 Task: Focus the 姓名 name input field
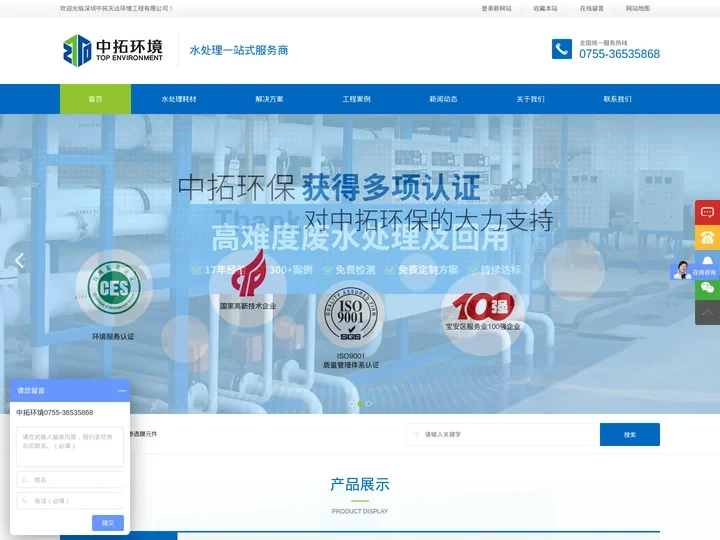click(x=70, y=479)
